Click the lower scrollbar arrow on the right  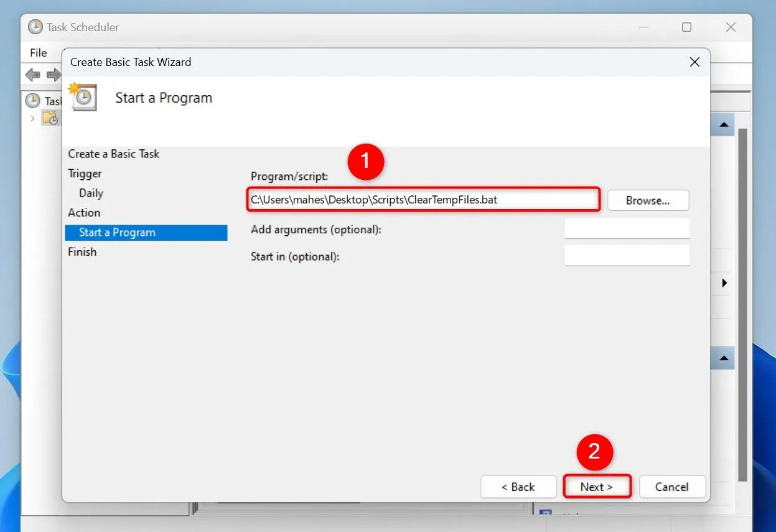(723, 358)
